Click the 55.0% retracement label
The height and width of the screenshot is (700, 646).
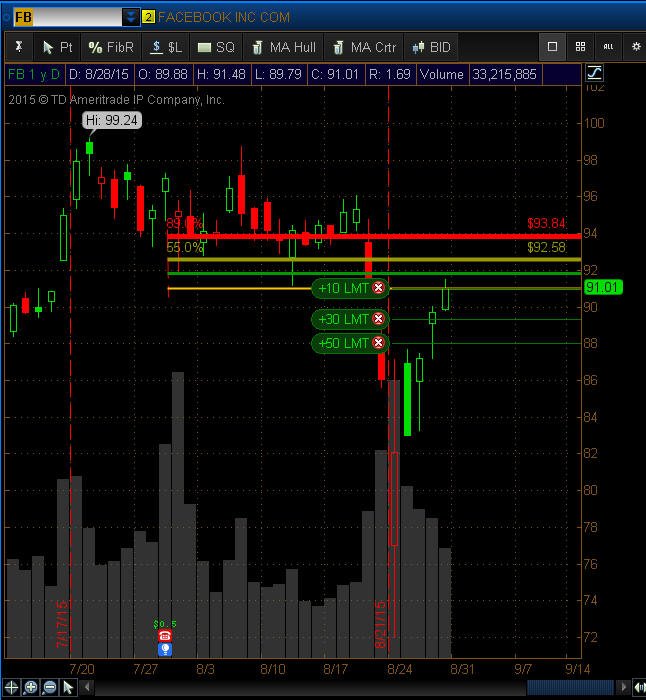coord(184,247)
